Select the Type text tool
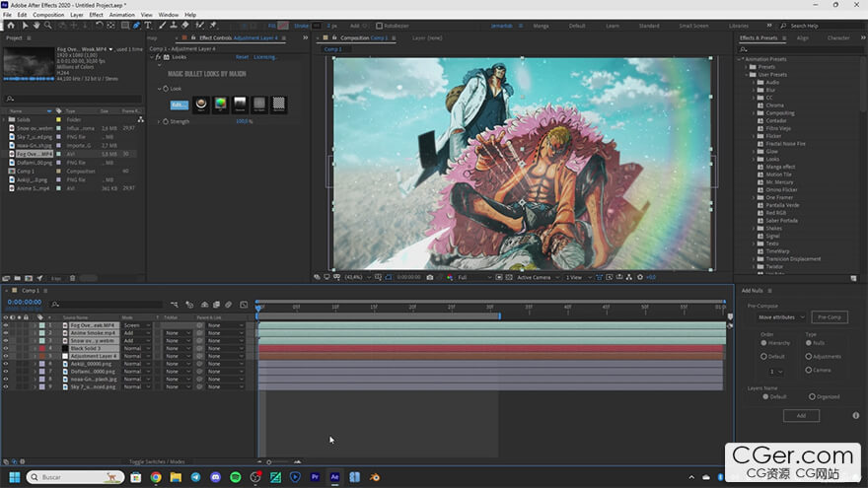 point(148,26)
